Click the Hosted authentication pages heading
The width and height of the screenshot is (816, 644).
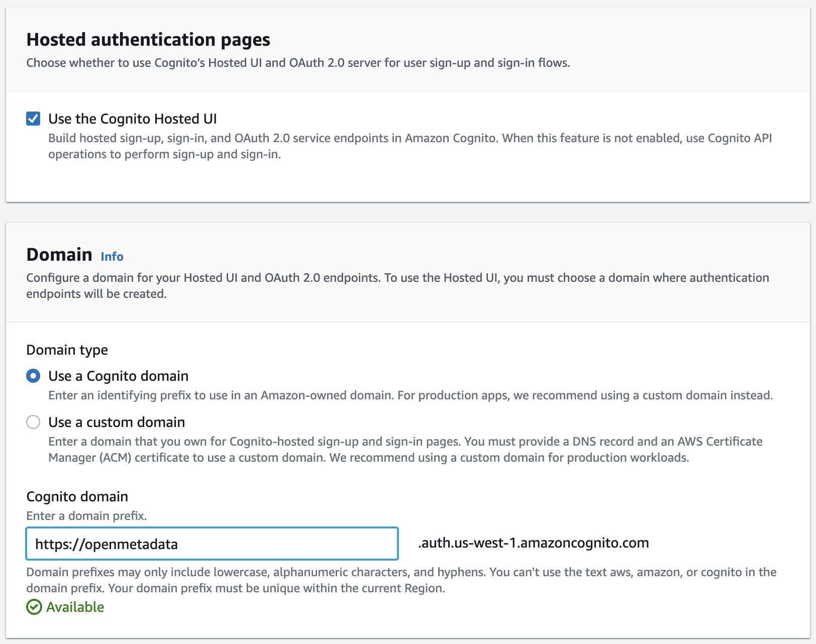pos(148,39)
